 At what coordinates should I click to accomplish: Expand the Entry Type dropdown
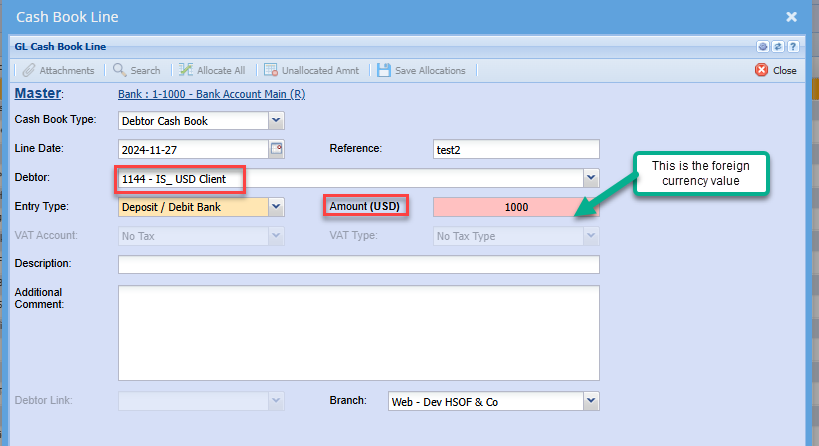[x=276, y=207]
